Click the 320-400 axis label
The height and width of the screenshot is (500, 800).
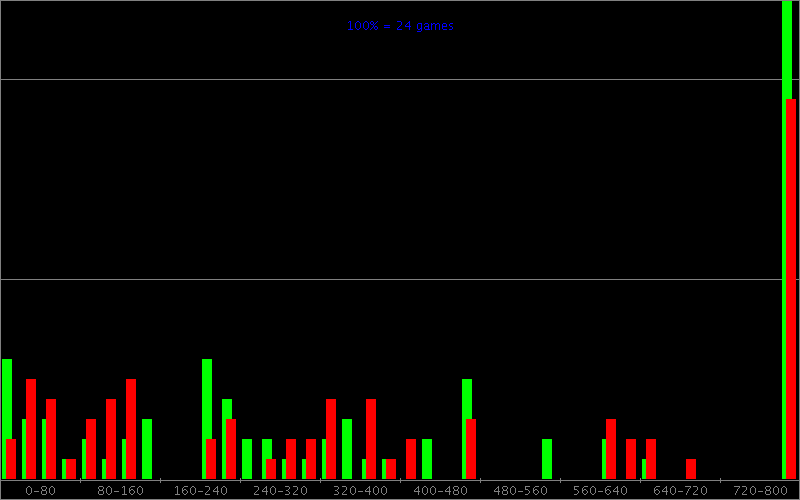(360, 491)
